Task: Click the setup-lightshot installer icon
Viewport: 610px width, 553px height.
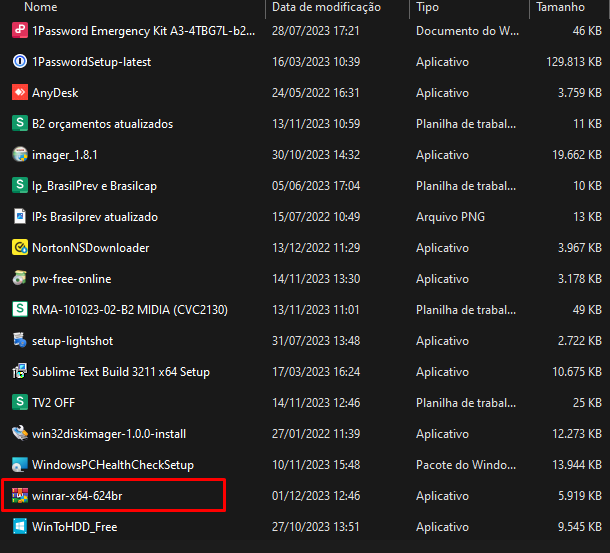Action: (x=20, y=341)
